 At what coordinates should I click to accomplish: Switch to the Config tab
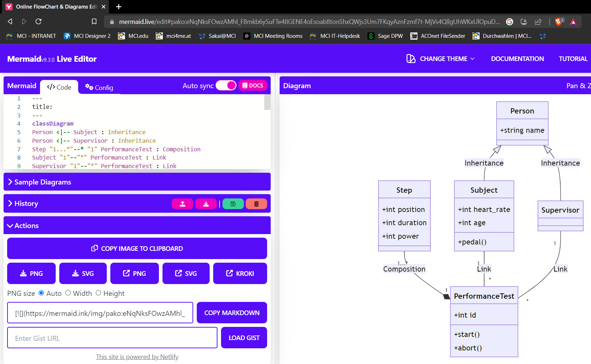coord(99,87)
